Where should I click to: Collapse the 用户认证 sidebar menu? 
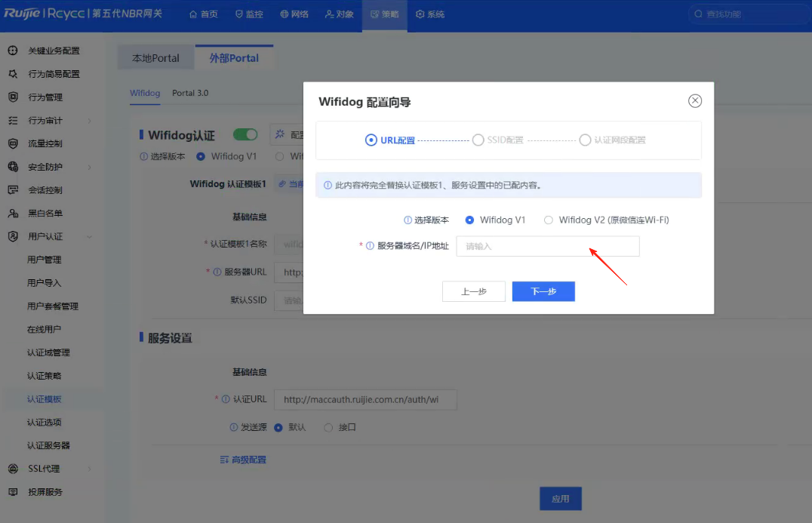(90, 237)
